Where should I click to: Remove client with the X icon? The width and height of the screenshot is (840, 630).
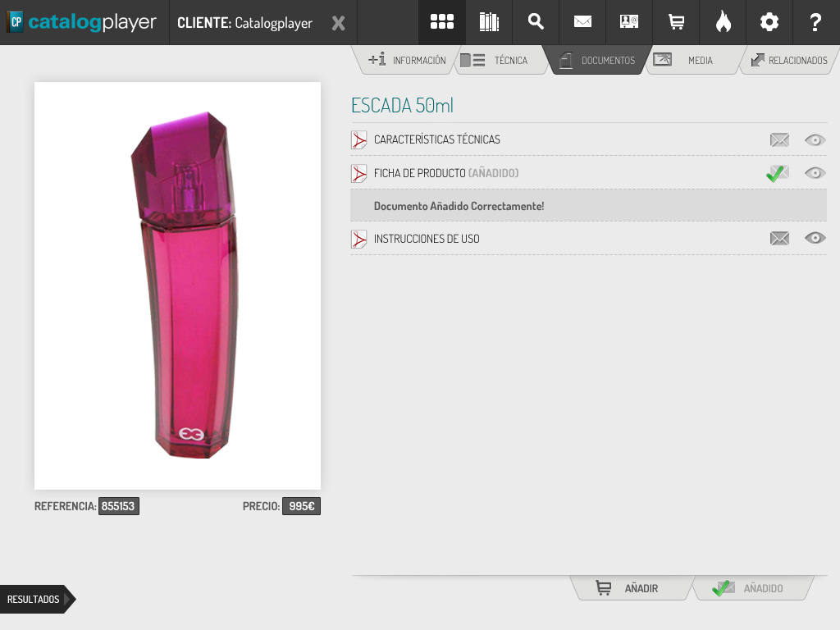338,23
